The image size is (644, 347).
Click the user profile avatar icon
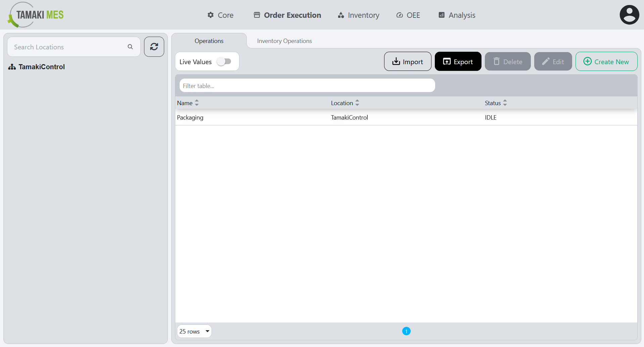629,14
